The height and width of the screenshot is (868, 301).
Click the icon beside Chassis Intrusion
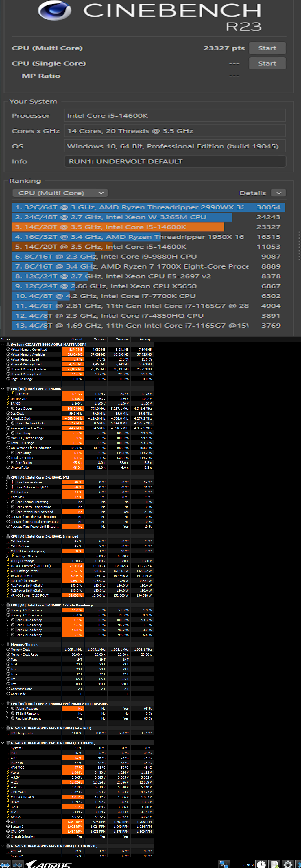click(x=8, y=836)
